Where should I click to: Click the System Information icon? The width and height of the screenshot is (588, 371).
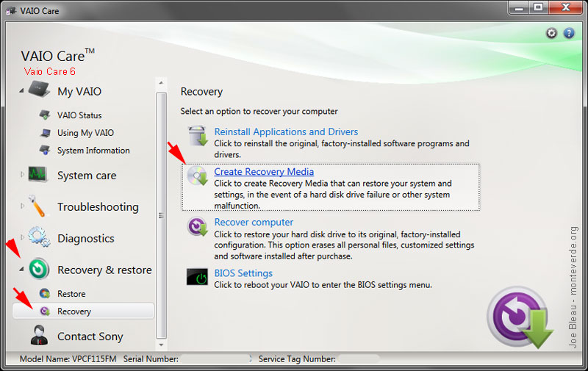pos(45,150)
